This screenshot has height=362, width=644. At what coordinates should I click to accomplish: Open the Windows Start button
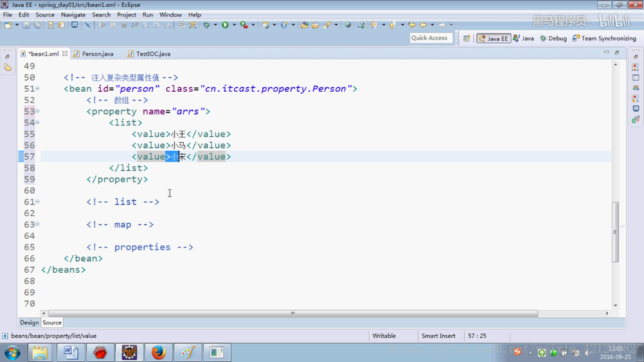click(13, 353)
